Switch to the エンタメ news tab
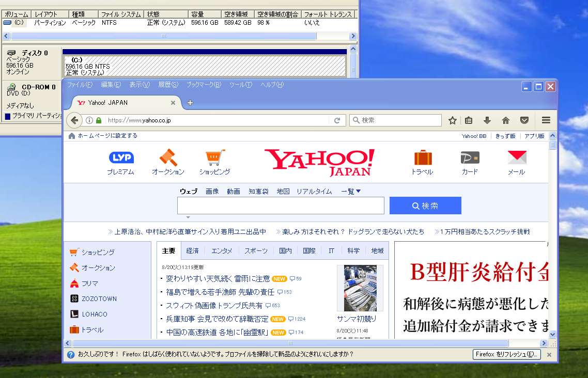588x378 pixels. tap(222, 250)
